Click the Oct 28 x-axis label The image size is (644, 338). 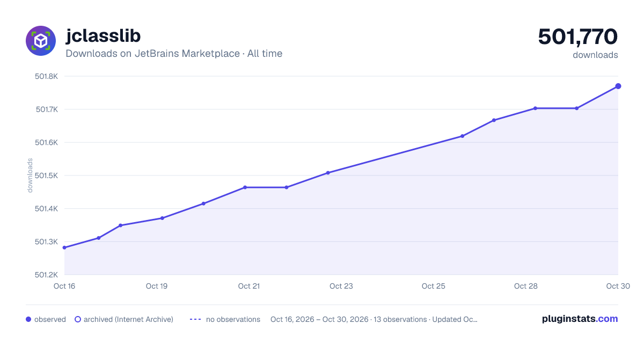pos(526,286)
